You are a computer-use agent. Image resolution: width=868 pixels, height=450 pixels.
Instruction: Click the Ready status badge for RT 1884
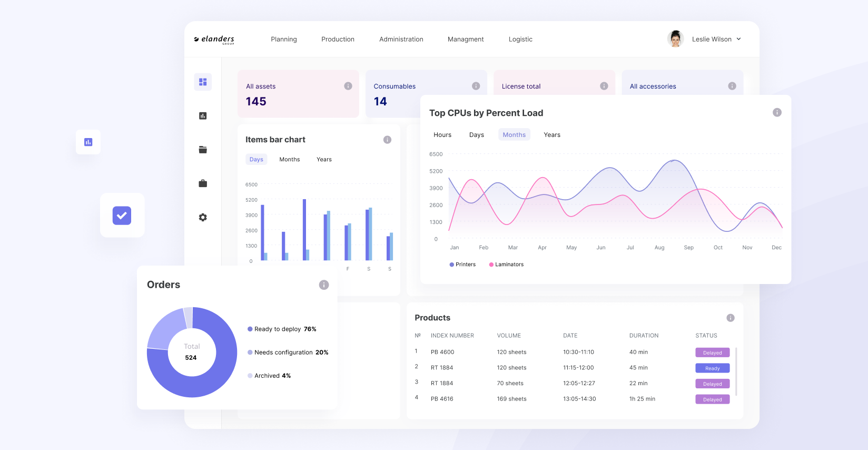[712, 368]
